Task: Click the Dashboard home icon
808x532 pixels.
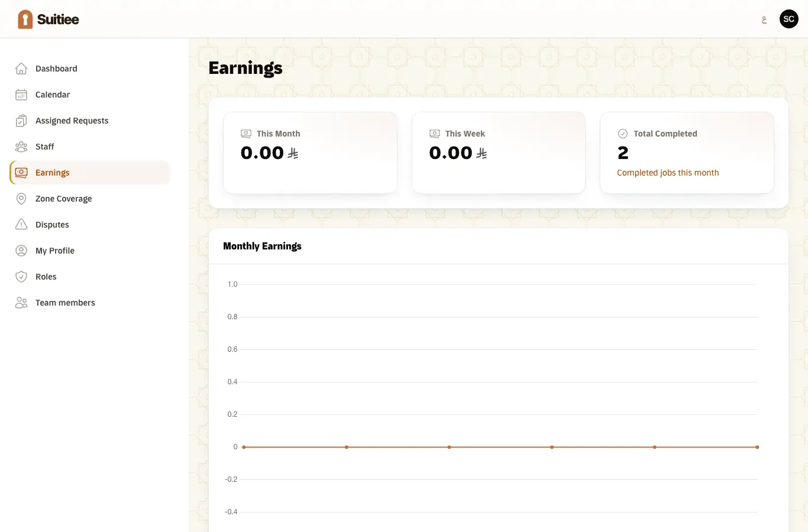Action: (x=21, y=69)
